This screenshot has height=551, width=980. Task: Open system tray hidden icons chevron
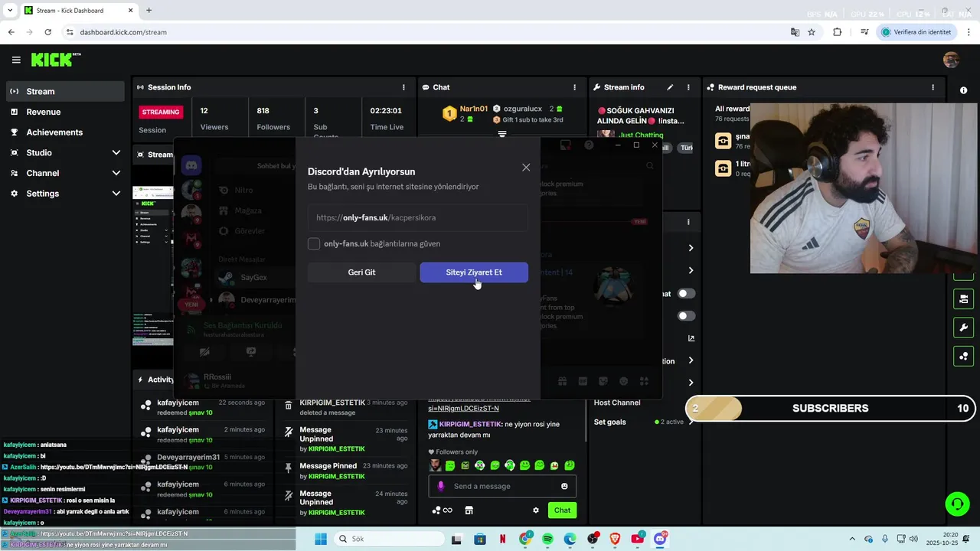(x=852, y=539)
